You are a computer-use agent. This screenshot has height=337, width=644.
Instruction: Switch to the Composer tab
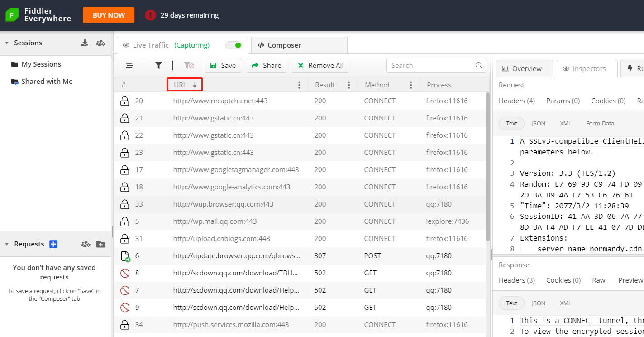coord(299,45)
